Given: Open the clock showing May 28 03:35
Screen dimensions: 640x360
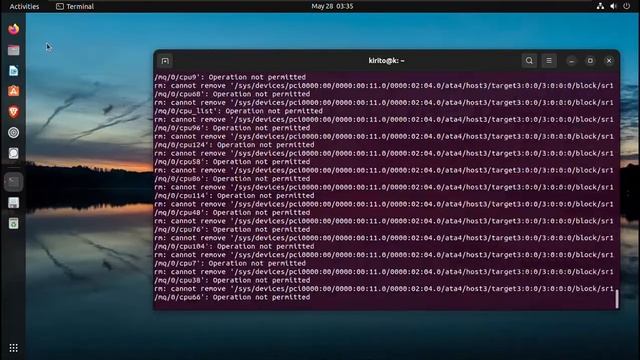Looking at the screenshot, I should click(332, 6).
